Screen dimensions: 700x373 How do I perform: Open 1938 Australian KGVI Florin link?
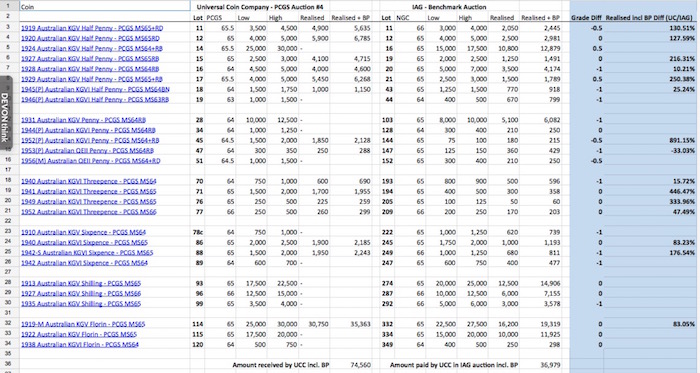[x=80, y=344]
